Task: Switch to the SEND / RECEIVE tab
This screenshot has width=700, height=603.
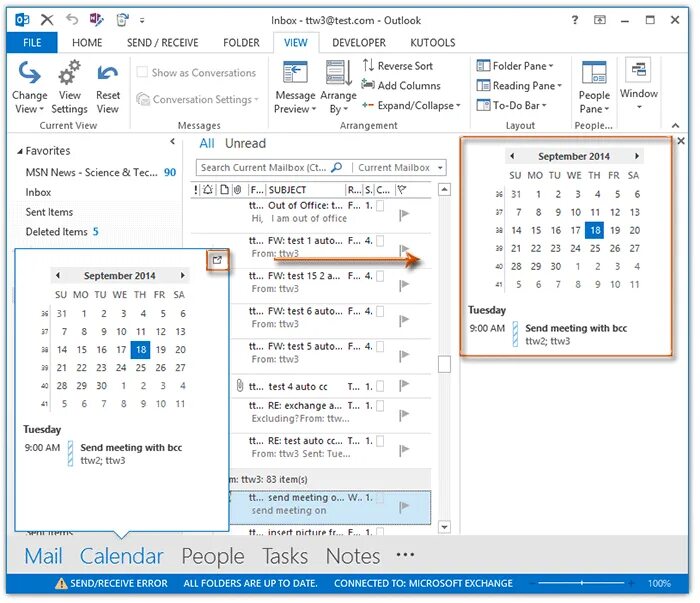Action: coord(162,43)
